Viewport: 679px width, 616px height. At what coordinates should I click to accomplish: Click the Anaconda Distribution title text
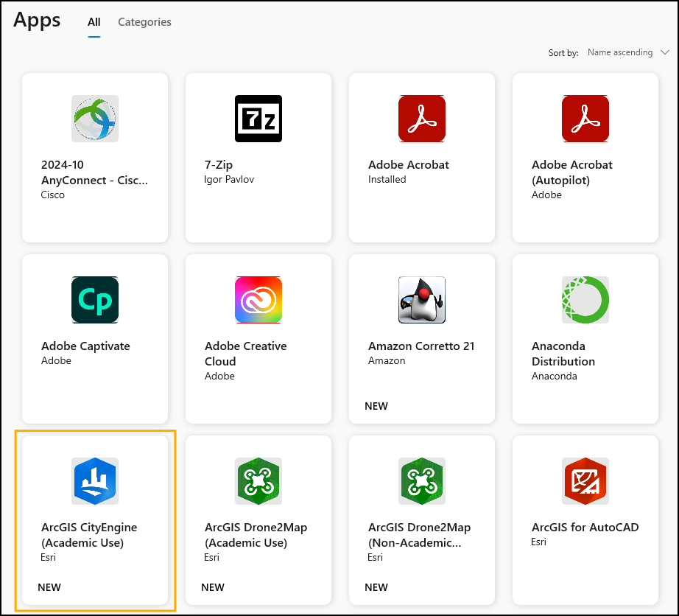pyautogui.click(x=563, y=354)
